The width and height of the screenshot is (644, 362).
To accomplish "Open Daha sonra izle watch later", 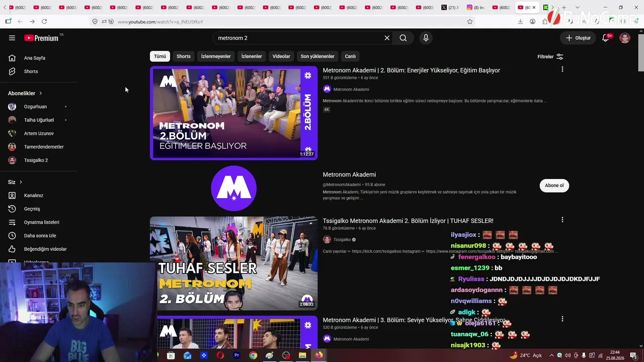I will point(40,236).
